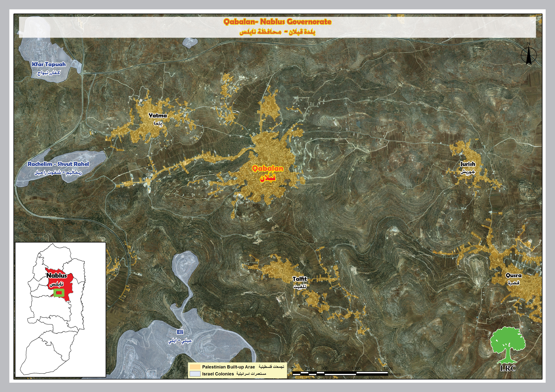Image resolution: width=555 pixels, height=392 pixels.
Task: Click the '1,000' scale bar number
Action: click(x=356, y=368)
